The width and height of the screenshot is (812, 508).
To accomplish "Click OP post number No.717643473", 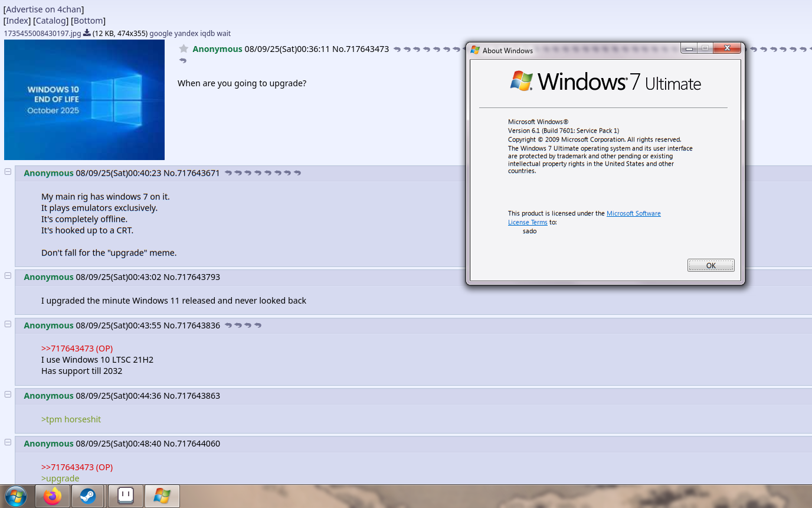I will tap(361, 49).
